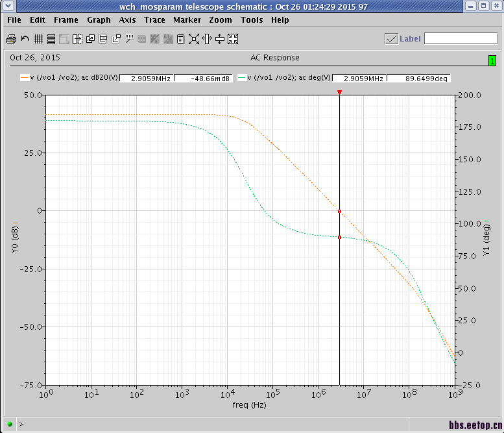Viewport: 504px width, 433px height.
Task: Click the zoom-to-fit expand icon
Action: point(194,39)
